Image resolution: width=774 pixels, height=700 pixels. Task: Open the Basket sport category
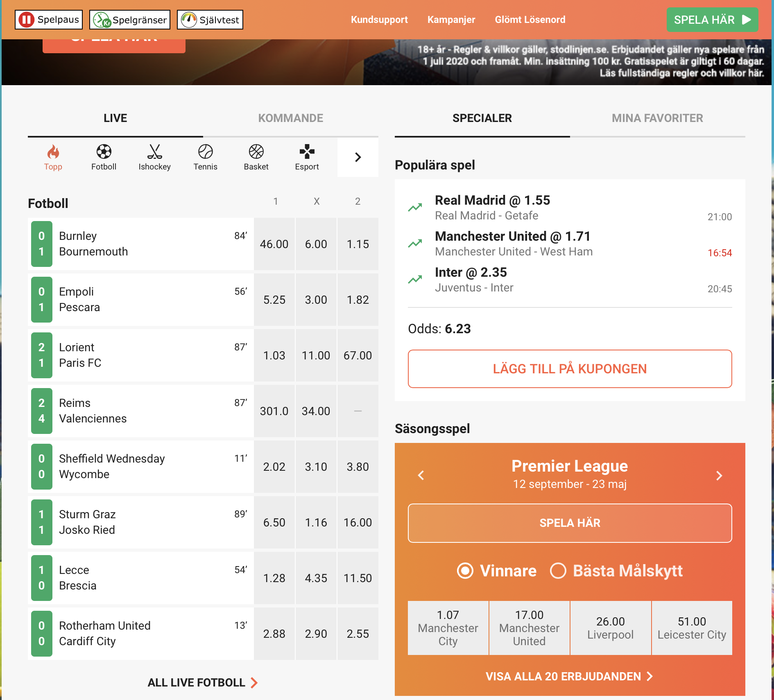(x=256, y=157)
